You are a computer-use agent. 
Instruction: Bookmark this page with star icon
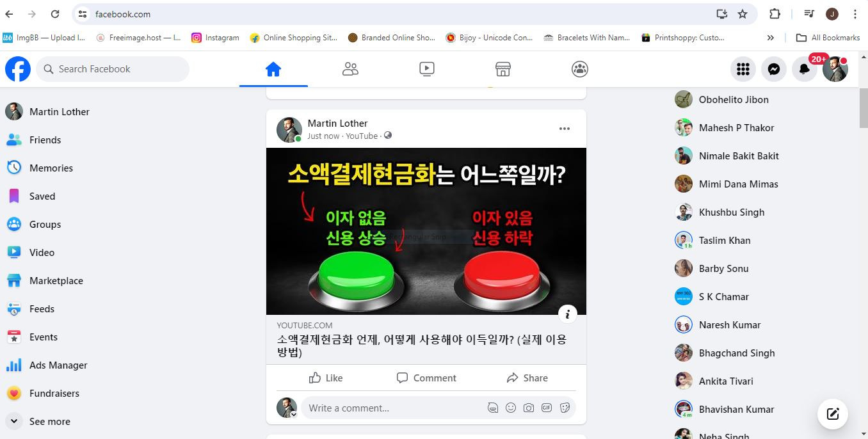[743, 14]
